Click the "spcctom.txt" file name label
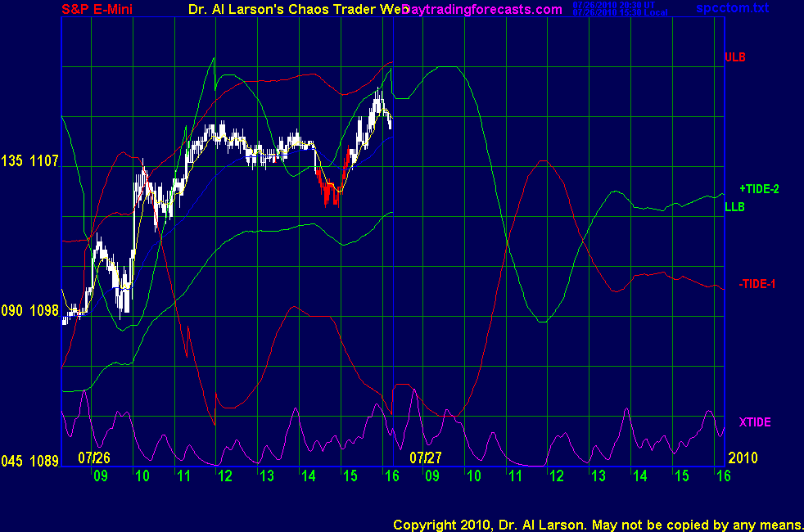The image size is (804, 532). pos(732,8)
